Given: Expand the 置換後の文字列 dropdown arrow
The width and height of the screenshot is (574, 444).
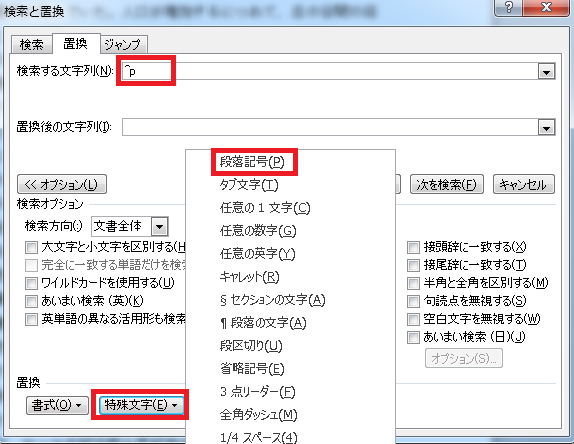Looking at the screenshot, I should 546,128.
